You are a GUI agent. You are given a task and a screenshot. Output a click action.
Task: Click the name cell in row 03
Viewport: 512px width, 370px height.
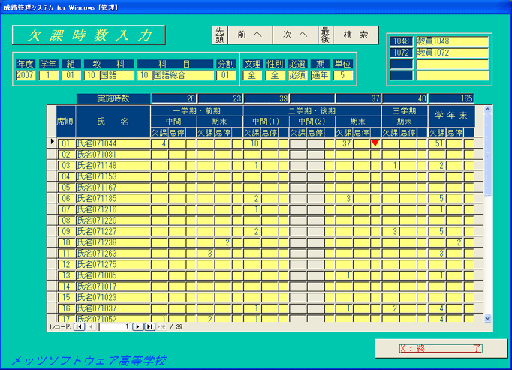113,166
